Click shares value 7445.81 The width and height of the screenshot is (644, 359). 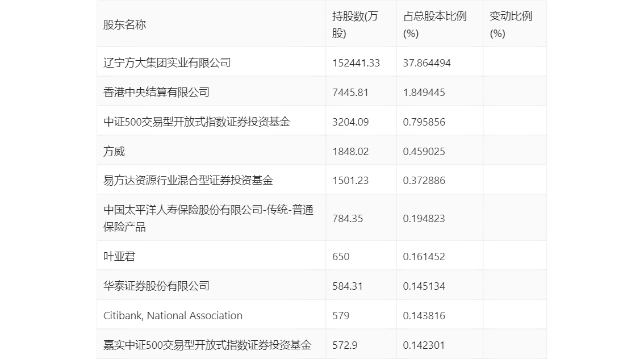click(350, 93)
